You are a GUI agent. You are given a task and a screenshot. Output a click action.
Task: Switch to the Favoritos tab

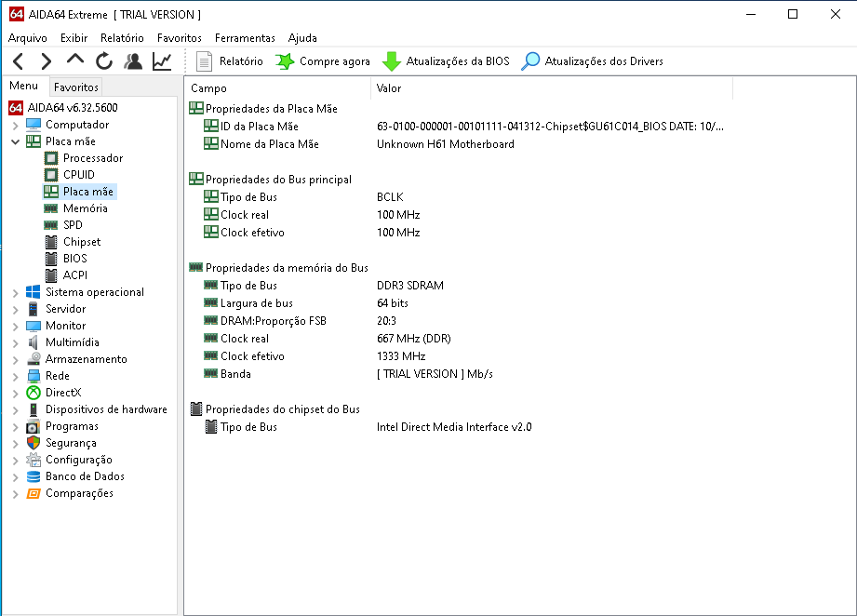click(x=76, y=87)
